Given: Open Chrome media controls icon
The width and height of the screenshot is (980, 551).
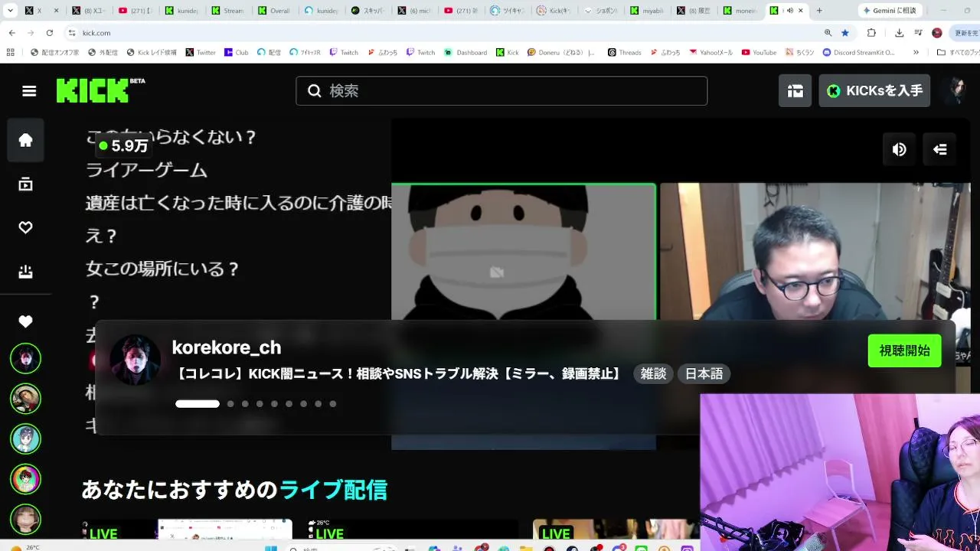Looking at the screenshot, I should point(917,33).
